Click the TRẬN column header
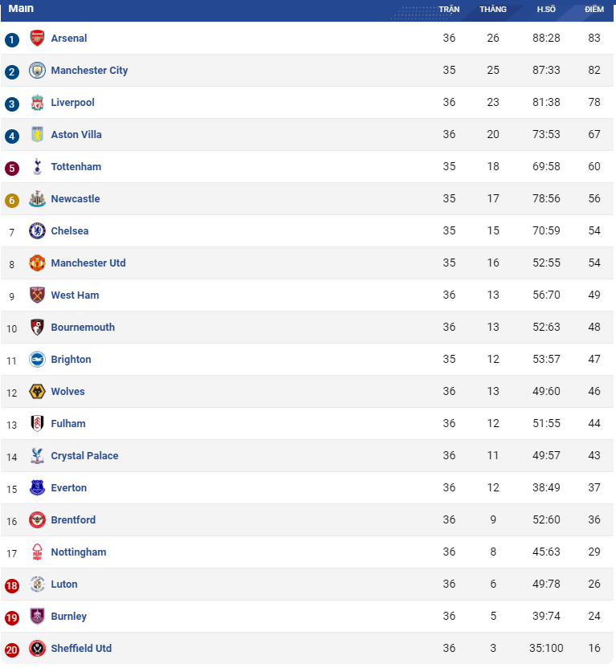Image resolution: width=616 pixels, height=672 pixels. click(449, 9)
